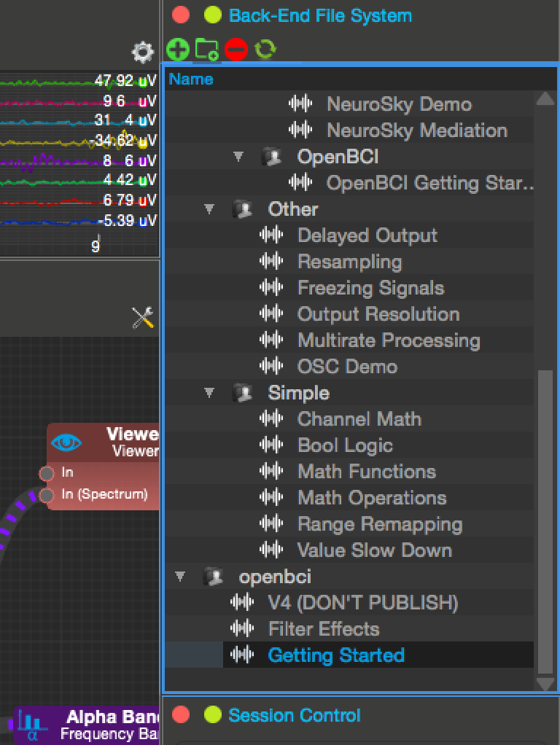Click the scrollbar down arrow

(x=545, y=684)
